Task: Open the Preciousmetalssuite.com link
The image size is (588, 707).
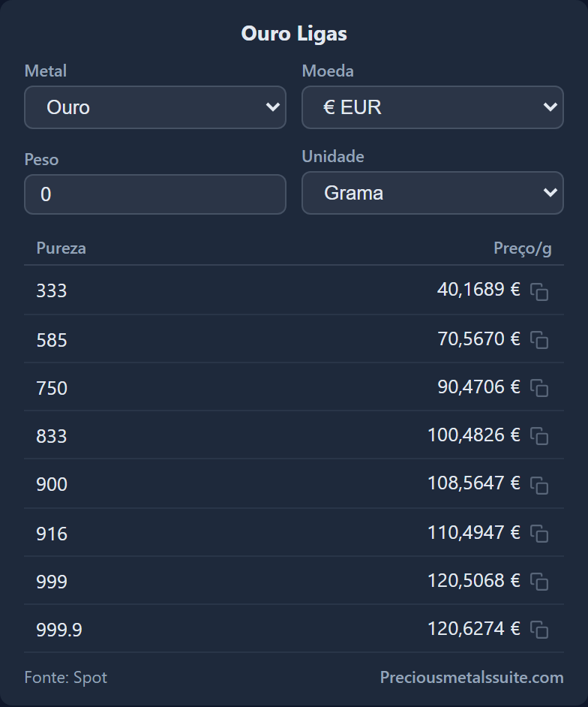Action: point(472,677)
